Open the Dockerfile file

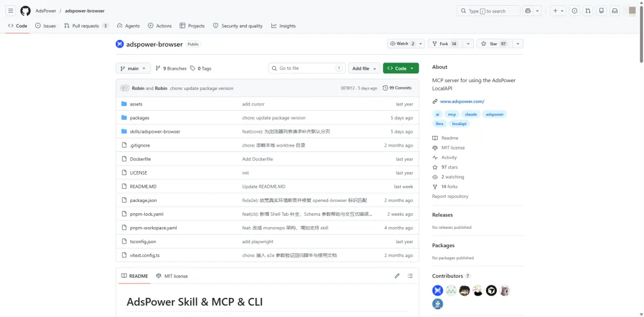[x=141, y=159]
